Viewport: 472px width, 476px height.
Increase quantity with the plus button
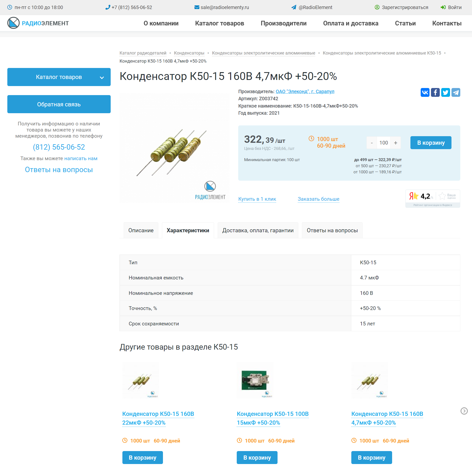(396, 143)
